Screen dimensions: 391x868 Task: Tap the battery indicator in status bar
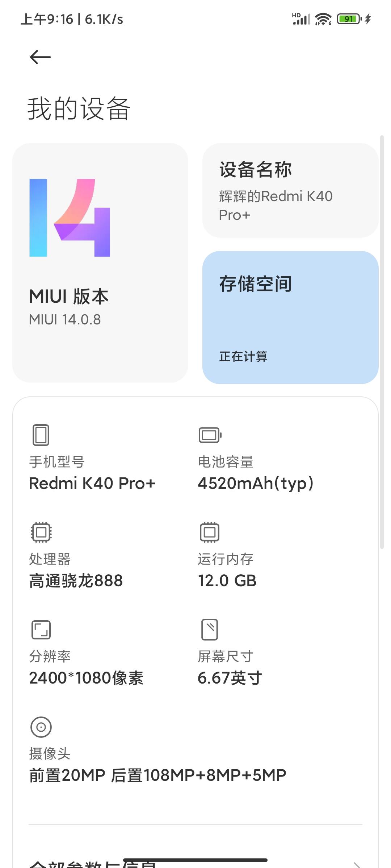pyautogui.click(x=349, y=19)
